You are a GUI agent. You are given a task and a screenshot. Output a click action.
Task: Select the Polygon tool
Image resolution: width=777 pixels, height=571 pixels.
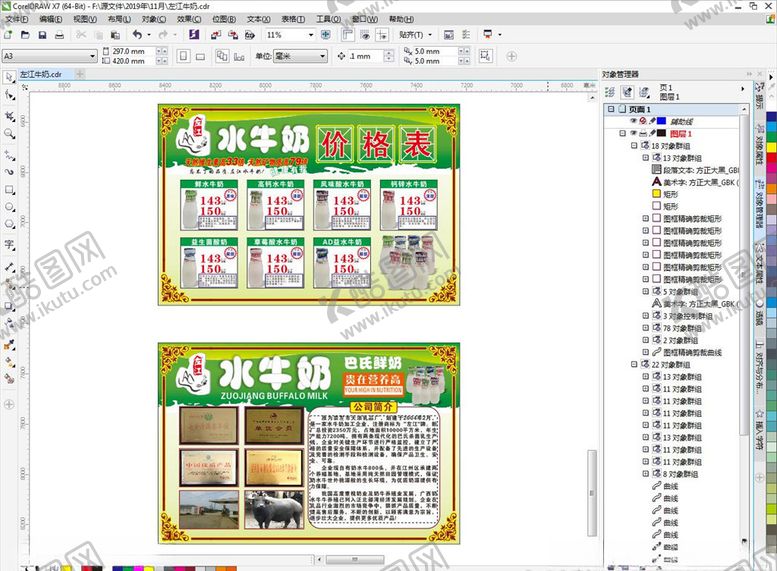(x=9, y=224)
